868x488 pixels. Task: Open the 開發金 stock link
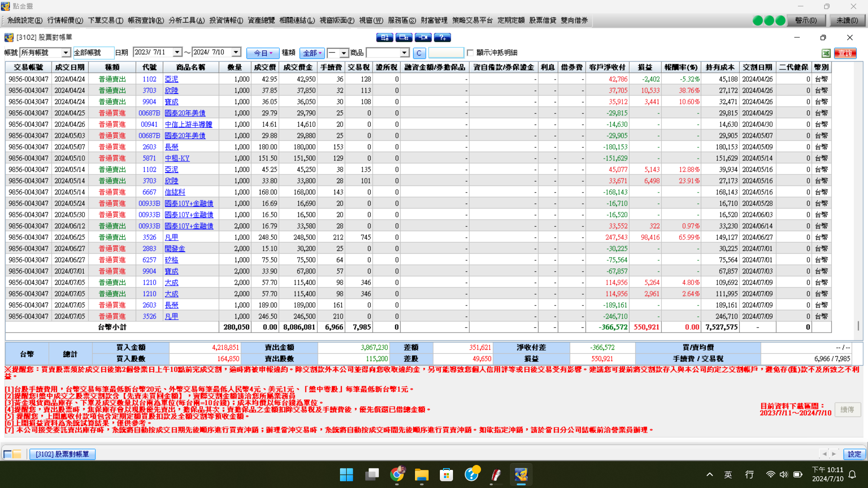[x=175, y=249]
